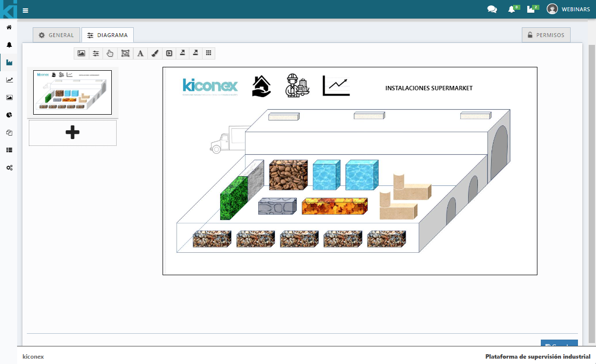The image size is (596, 364).
Task: Open the hamburger menu in header
Action: 25,10
